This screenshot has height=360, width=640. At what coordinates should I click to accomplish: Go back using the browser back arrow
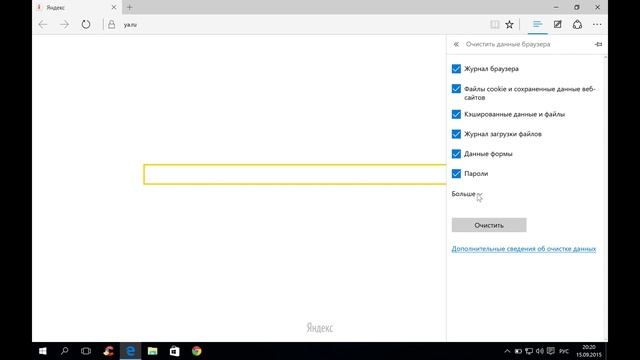[43, 24]
